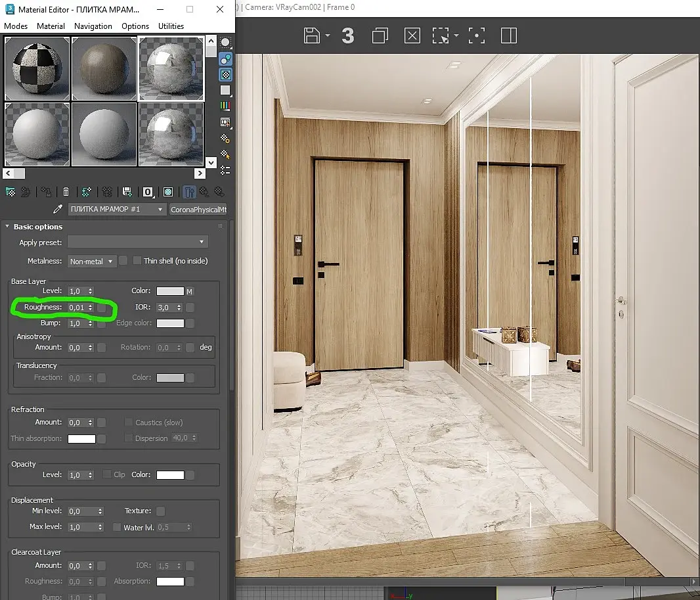Click the Opacity Color swatch
Image resolution: width=700 pixels, height=600 pixels.
click(170, 475)
